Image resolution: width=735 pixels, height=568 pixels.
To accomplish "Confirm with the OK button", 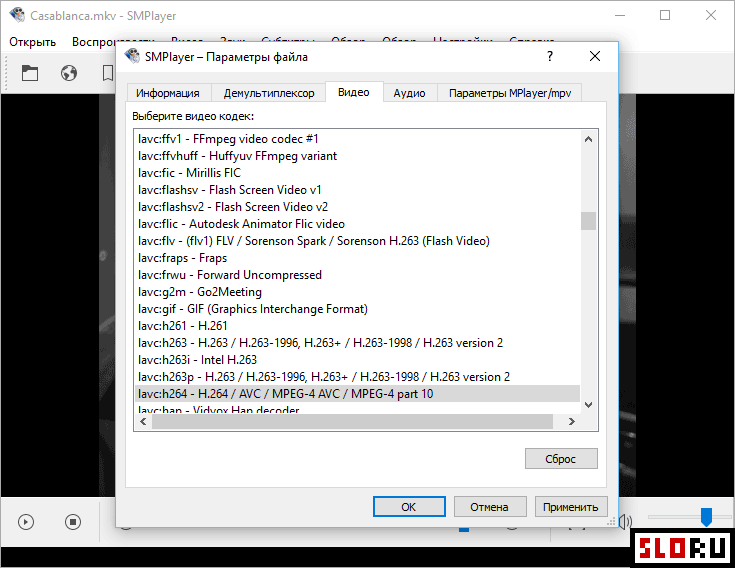I will 409,507.
